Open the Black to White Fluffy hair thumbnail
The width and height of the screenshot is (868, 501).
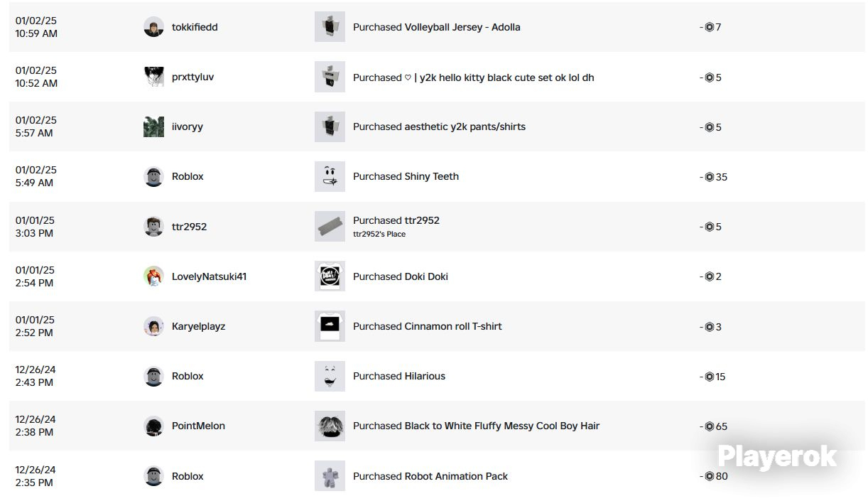point(330,426)
